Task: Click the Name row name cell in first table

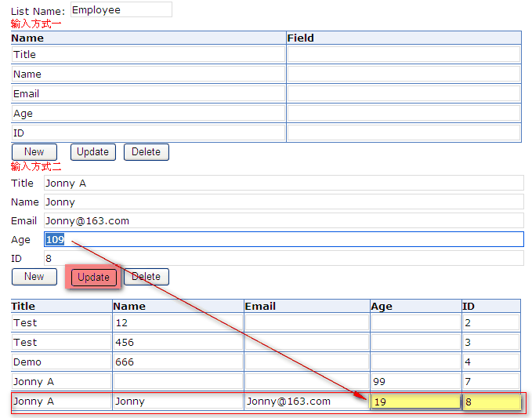Action: (x=148, y=74)
